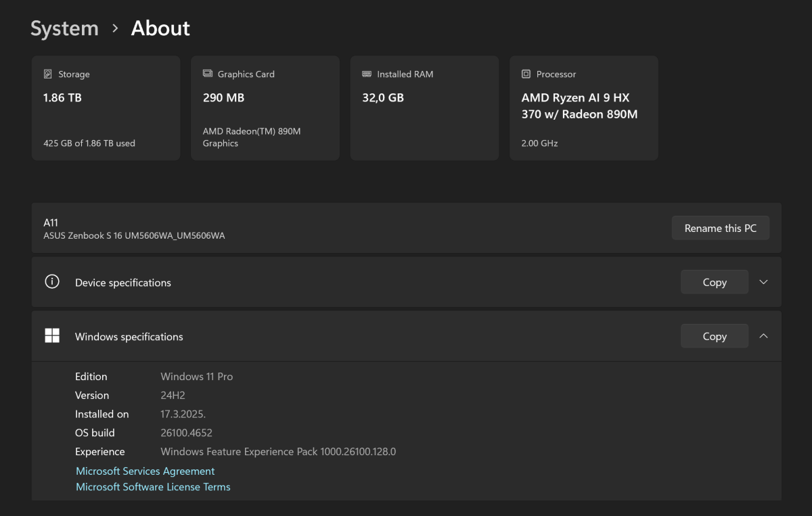Image resolution: width=812 pixels, height=516 pixels.
Task: Collapse Windows specifications with its chevron
Action: pyautogui.click(x=763, y=336)
